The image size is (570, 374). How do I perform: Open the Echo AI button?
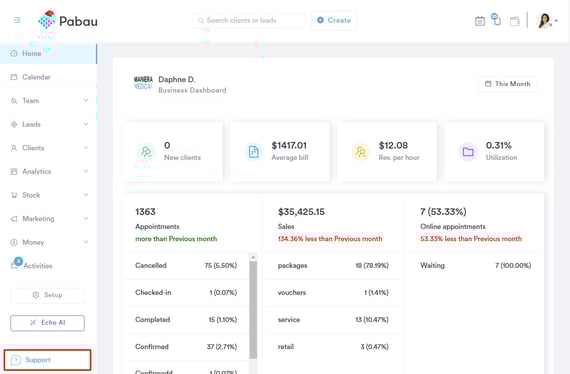48,323
